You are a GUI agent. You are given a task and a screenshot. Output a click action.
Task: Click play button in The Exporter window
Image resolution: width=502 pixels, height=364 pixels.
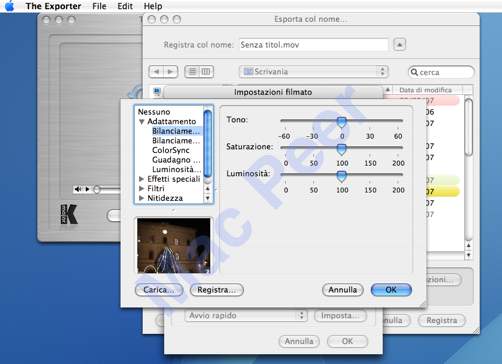pyautogui.click(x=87, y=189)
